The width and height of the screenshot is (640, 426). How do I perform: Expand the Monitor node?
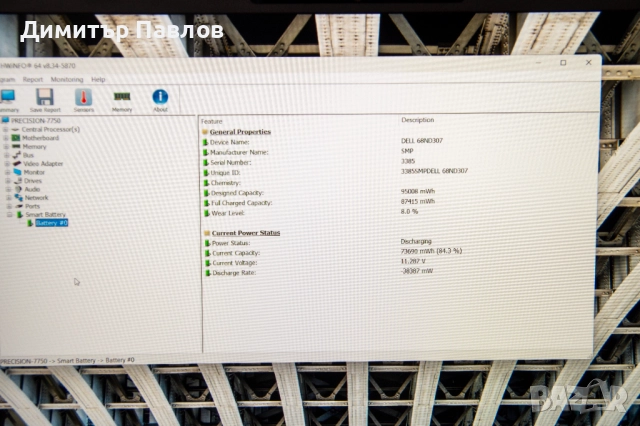point(7,172)
